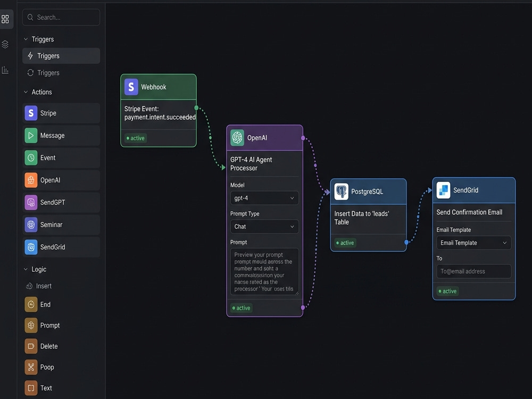
Task: Open the bar chart analytics icon in left rail
Action: [5, 70]
